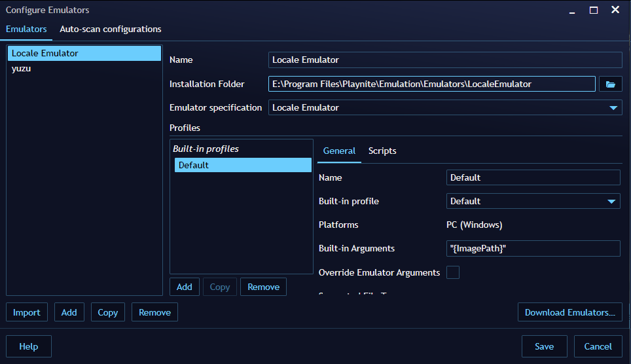
Task: Select yuzu in the emulator list
Action: coord(22,68)
